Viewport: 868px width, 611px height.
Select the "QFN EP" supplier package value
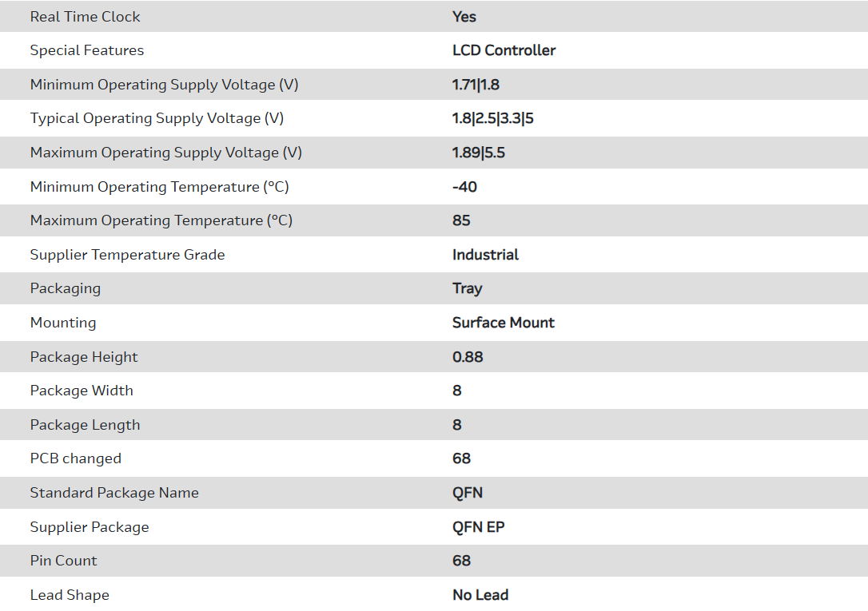(x=478, y=527)
